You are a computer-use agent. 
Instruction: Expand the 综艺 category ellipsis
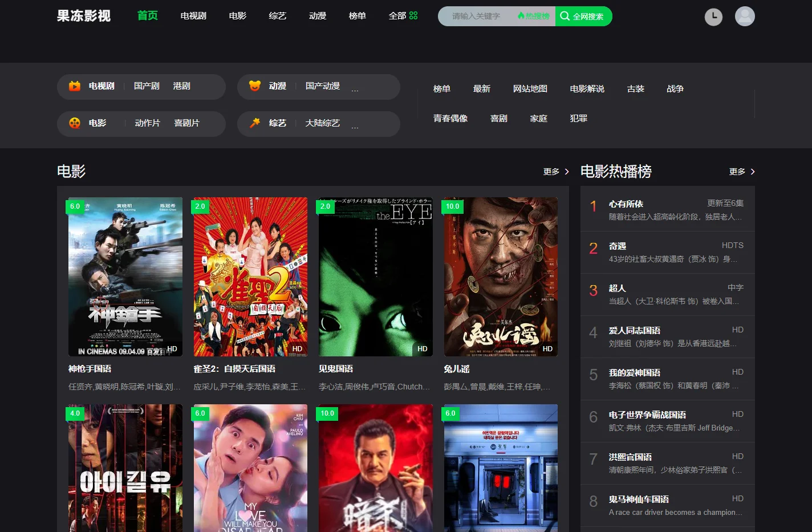(x=355, y=126)
